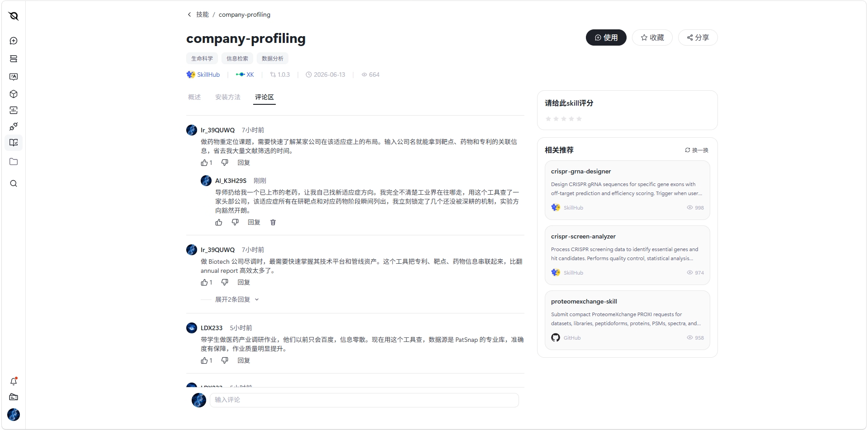Viewport: 868px width, 430px height.
Task: Click the user avatar in the sidebar
Action: coord(14,415)
